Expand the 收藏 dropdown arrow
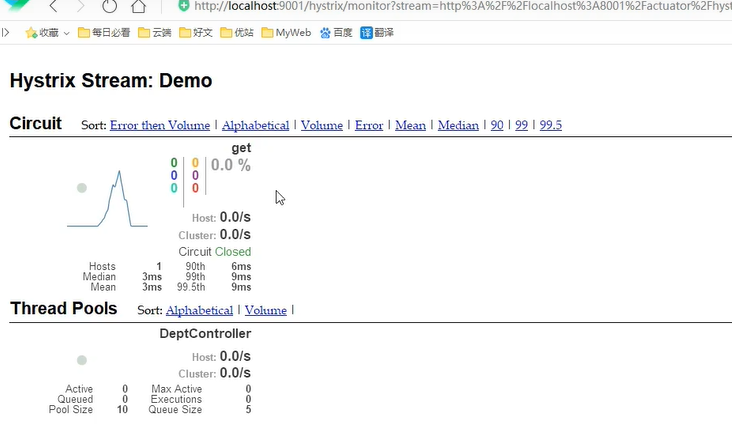 click(66, 33)
